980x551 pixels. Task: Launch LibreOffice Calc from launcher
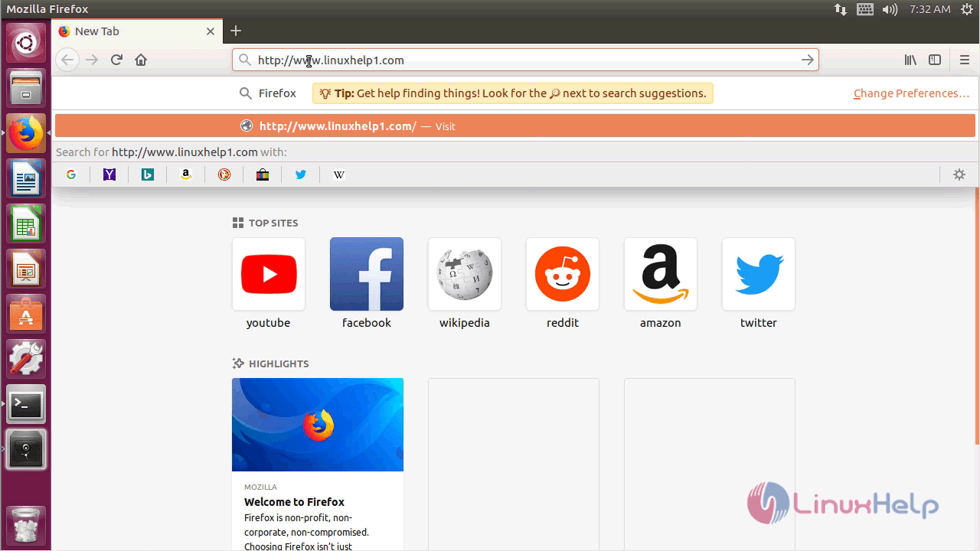click(26, 223)
